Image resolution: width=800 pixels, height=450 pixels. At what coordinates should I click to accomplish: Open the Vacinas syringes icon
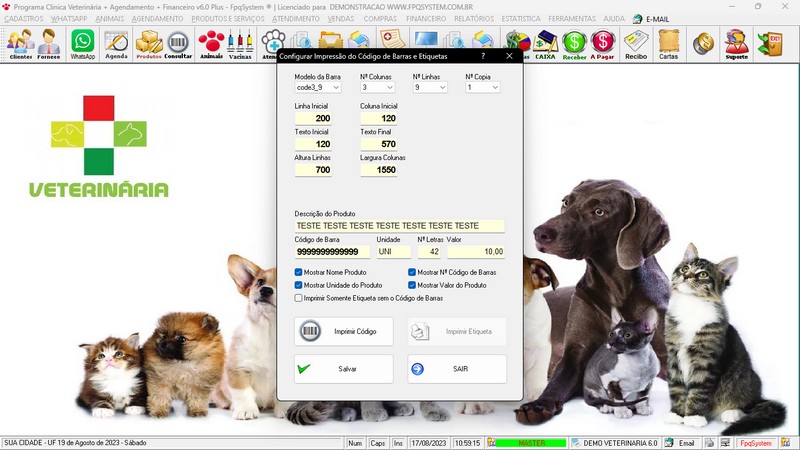pos(240,44)
